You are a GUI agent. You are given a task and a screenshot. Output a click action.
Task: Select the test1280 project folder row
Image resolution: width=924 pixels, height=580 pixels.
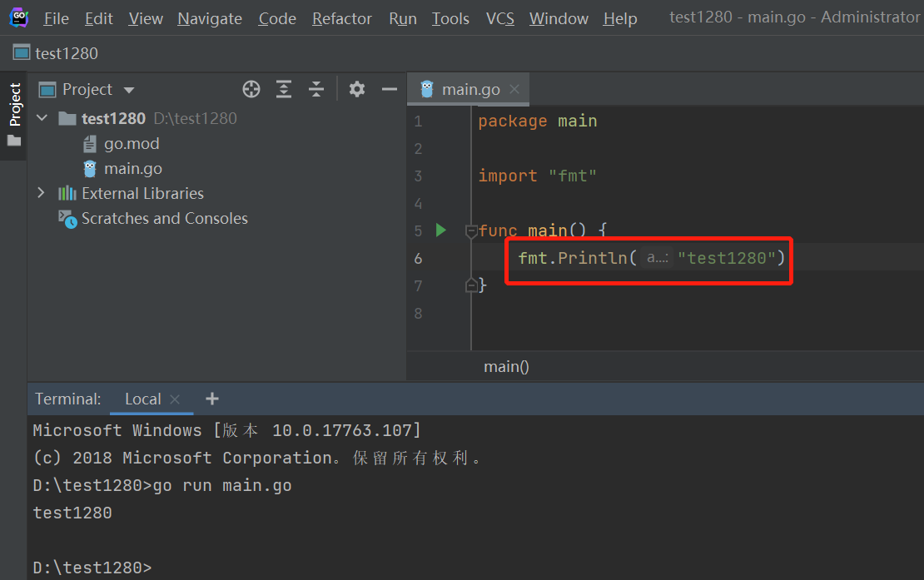(217, 118)
